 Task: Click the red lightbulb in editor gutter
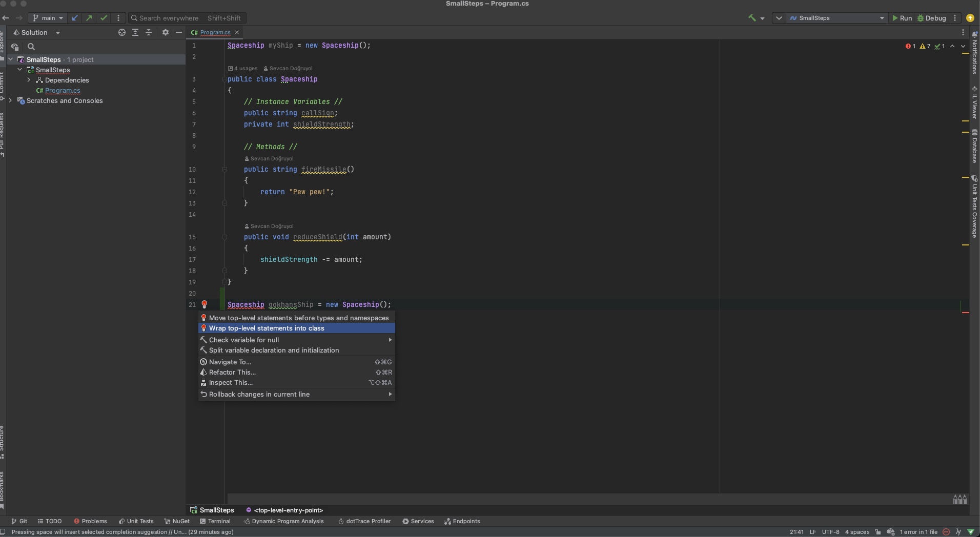pyautogui.click(x=205, y=304)
